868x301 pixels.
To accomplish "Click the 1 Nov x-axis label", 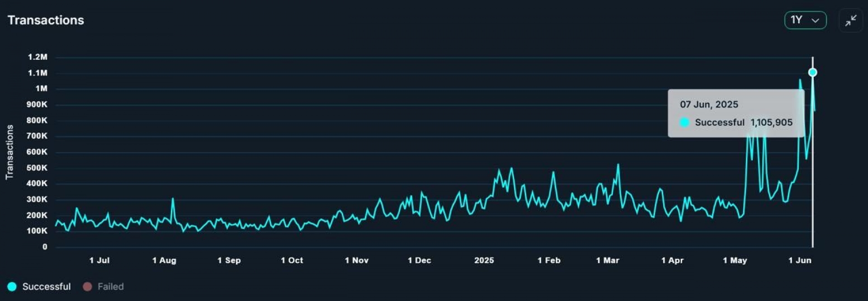I will click(357, 260).
